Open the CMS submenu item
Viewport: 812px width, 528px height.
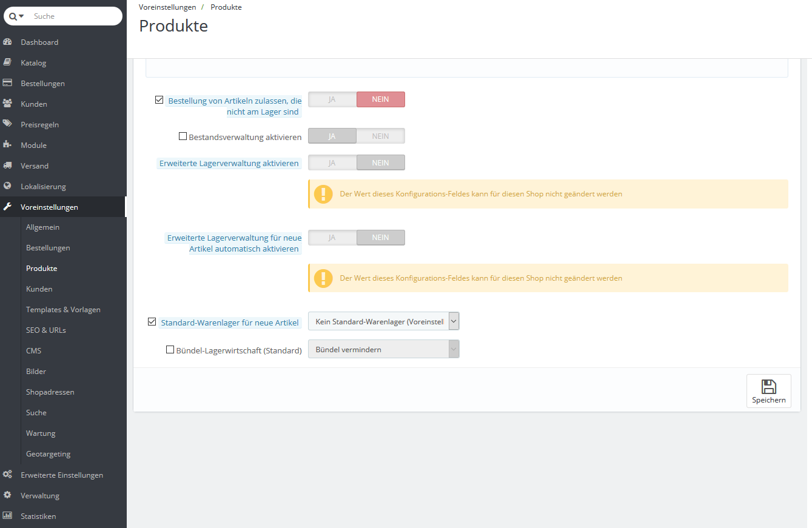click(34, 351)
